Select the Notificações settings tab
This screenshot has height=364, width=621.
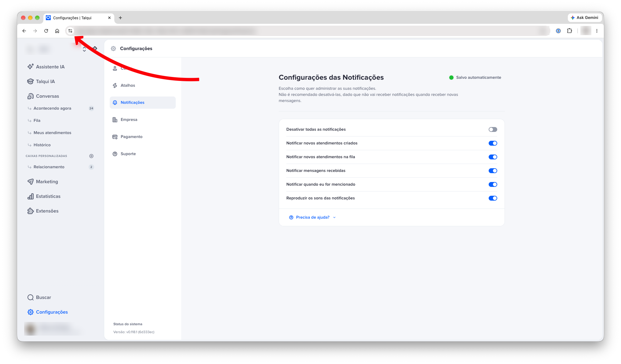point(143,103)
